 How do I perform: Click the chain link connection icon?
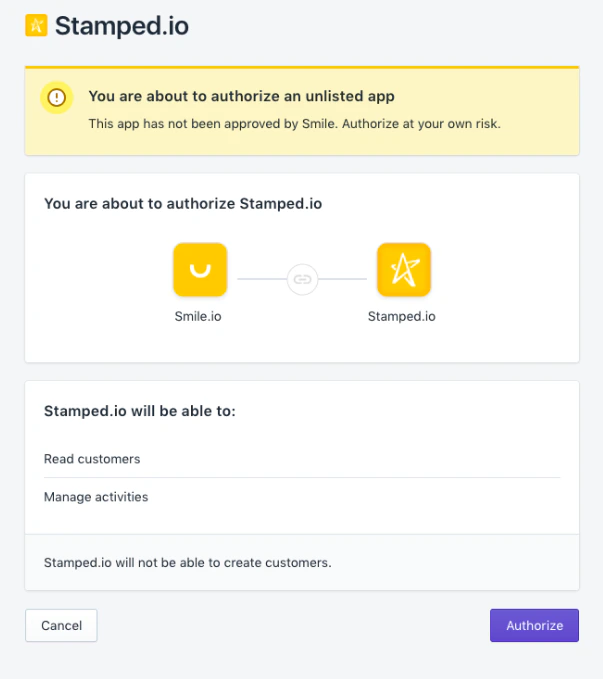[302, 279]
